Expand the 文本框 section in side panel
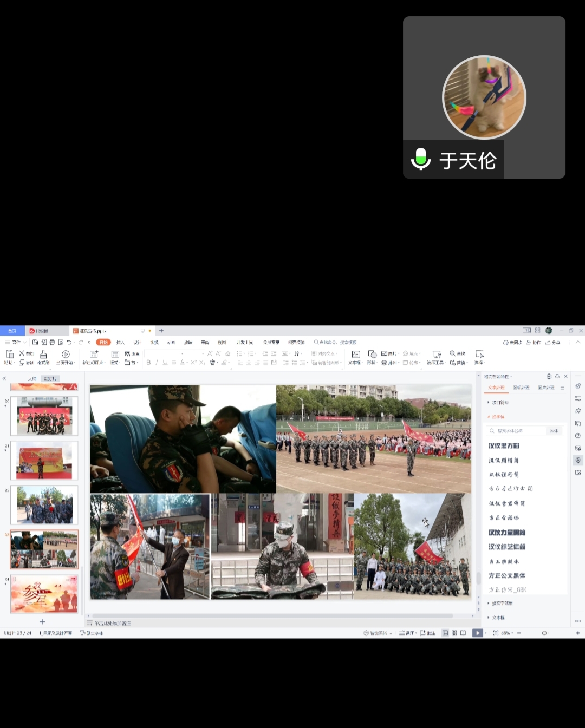The image size is (585, 728). pyautogui.click(x=496, y=618)
